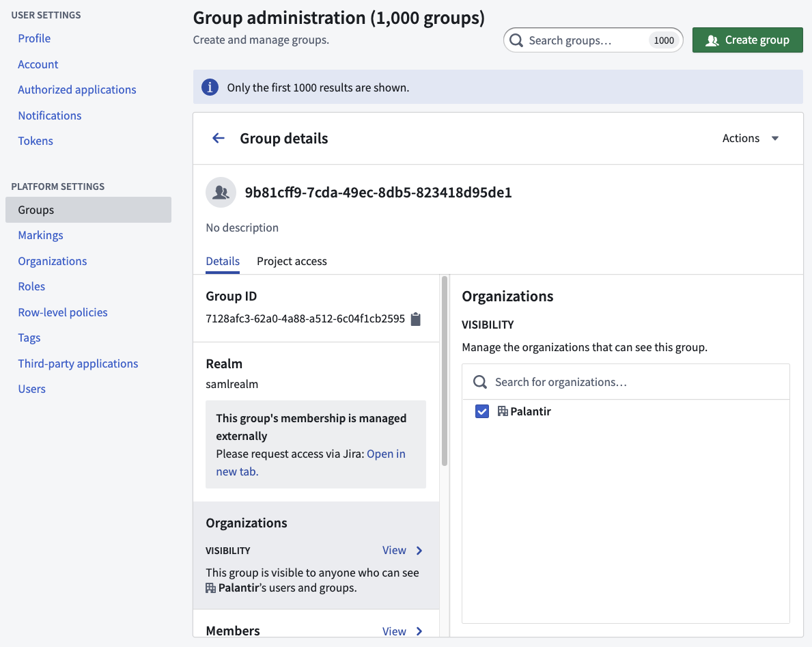812x647 pixels.
Task: Navigate to Markings
Action: [40, 235]
